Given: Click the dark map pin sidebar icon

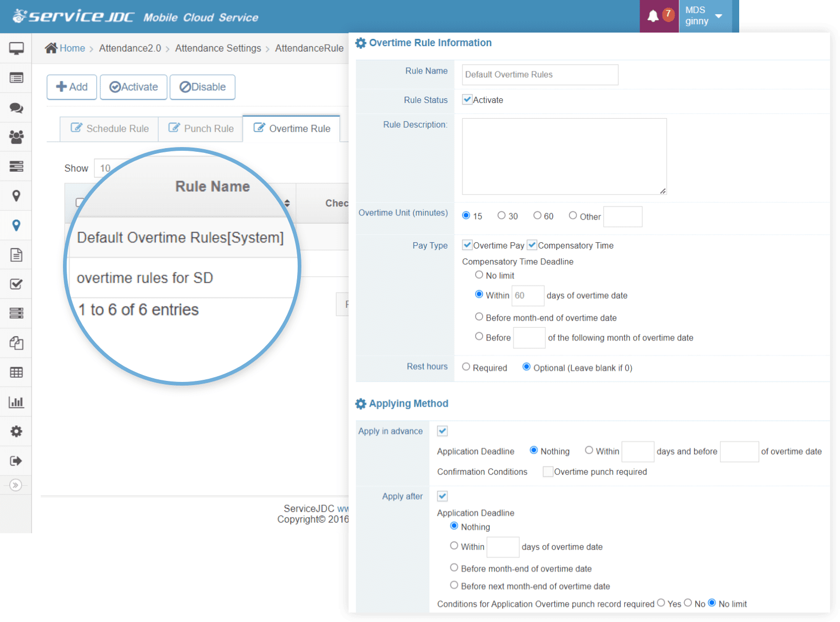Looking at the screenshot, I should tap(16, 196).
